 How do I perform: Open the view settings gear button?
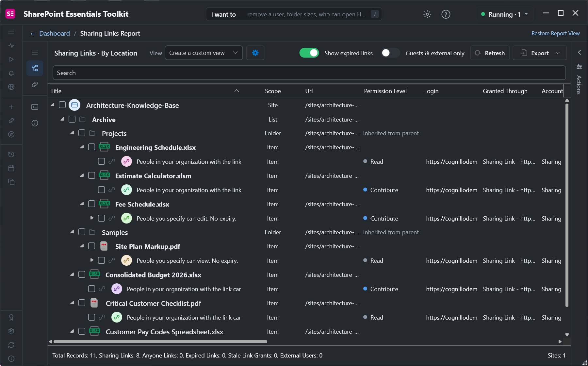click(255, 53)
